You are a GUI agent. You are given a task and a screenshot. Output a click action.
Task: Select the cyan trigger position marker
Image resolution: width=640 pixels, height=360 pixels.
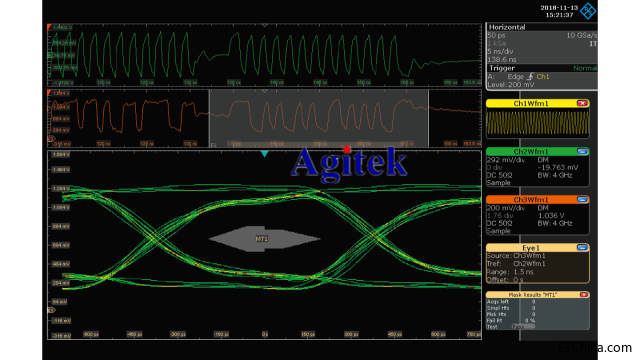(264, 154)
